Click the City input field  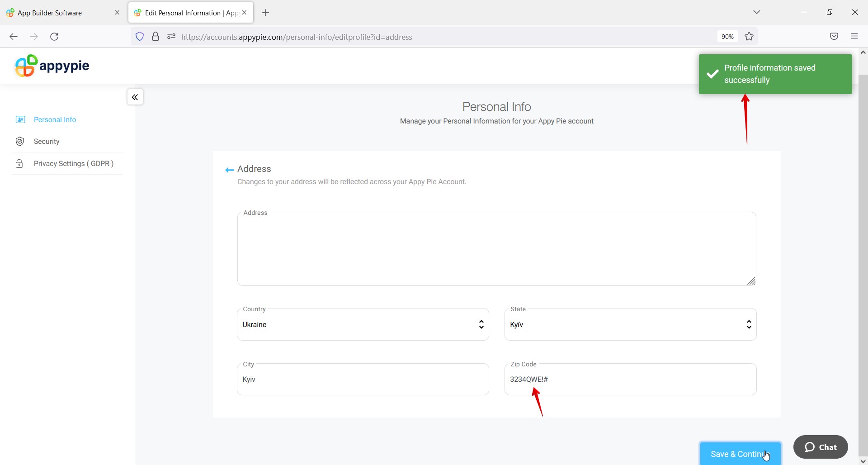pos(363,379)
